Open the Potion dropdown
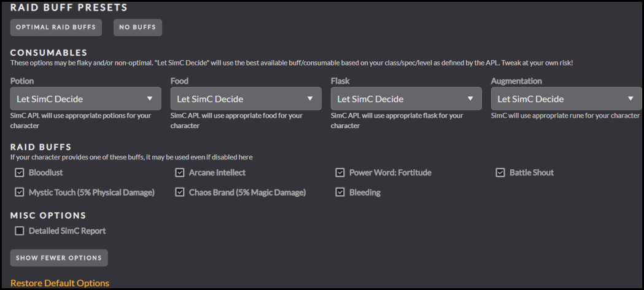The width and height of the screenshot is (644, 290). click(85, 99)
